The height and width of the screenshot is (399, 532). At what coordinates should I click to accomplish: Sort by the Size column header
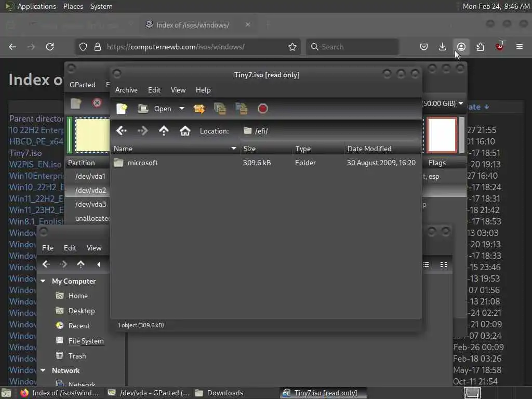click(x=267, y=149)
